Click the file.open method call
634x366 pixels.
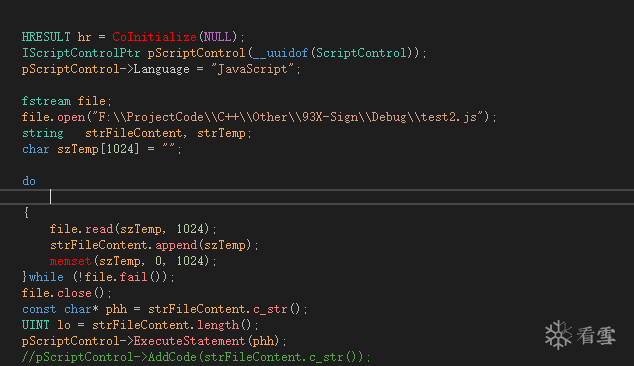[53, 117]
